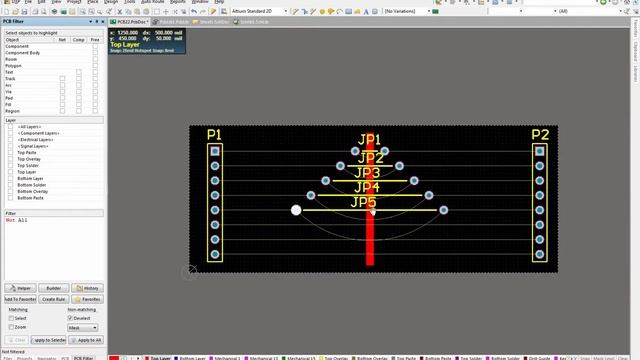Click the Favorites button
Viewport: 640px width, 360px height.
(87, 299)
